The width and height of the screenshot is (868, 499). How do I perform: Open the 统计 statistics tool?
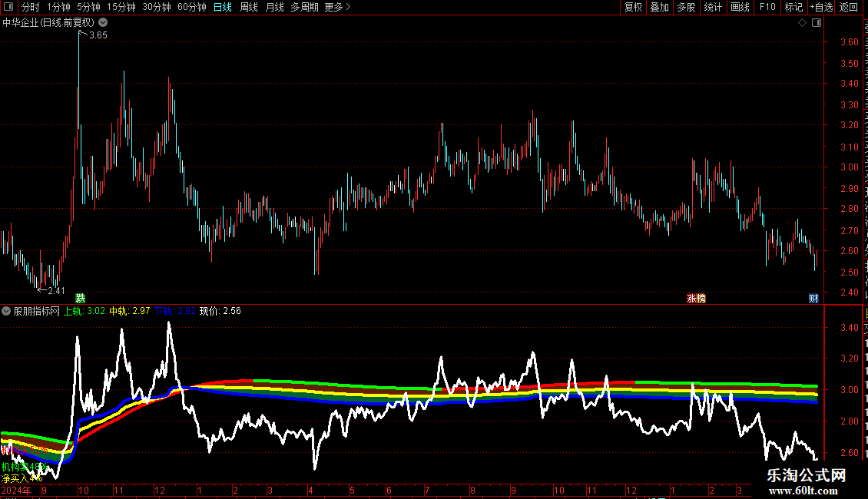[x=712, y=7]
